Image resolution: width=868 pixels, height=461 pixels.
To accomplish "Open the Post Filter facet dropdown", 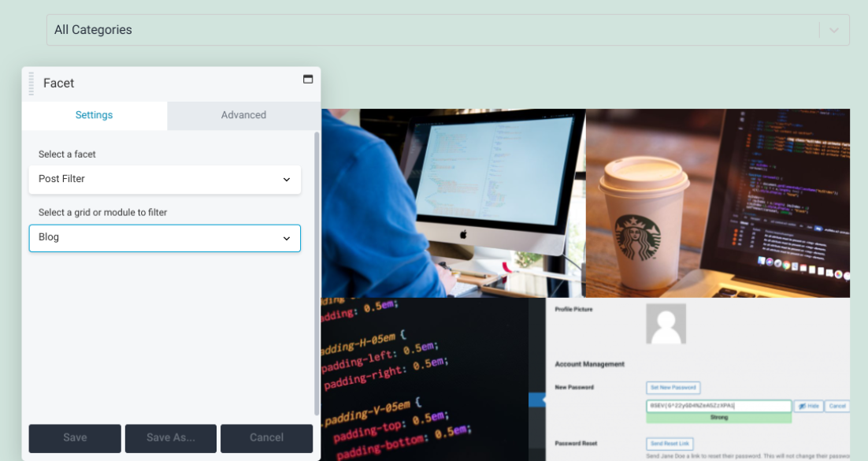I will pos(165,179).
